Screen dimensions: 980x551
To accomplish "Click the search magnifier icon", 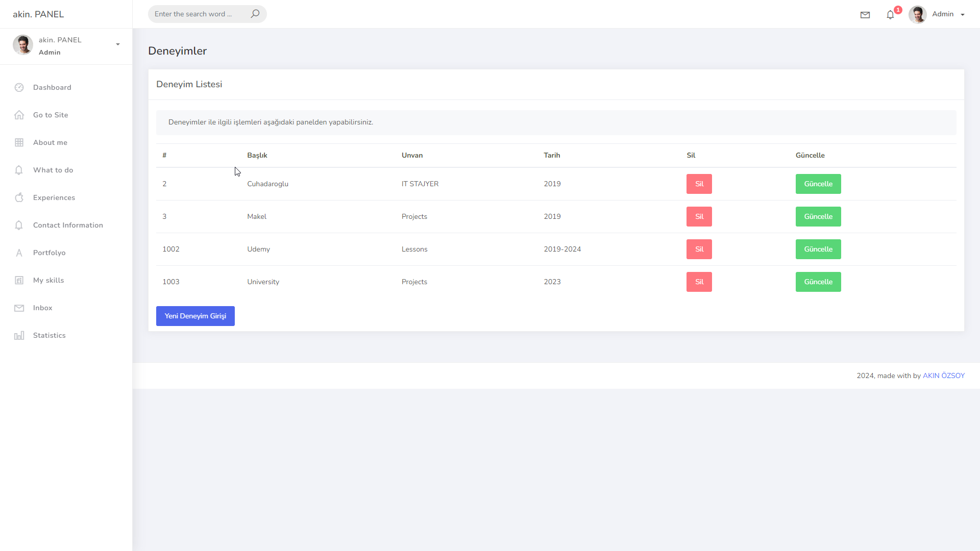I will 255,14.
